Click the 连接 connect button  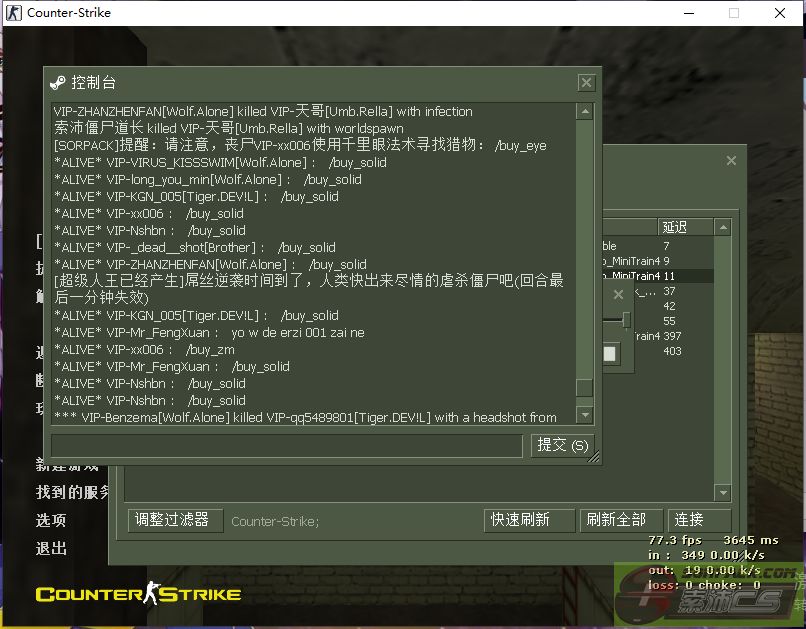pyautogui.click(x=699, y=520)
